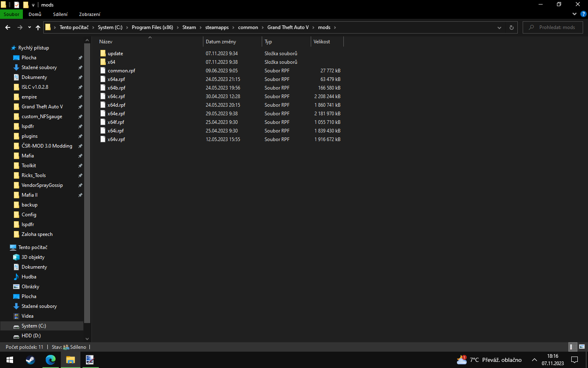
Task: Navigate to Program Files (x86) breadcrumb
Action: click(152, 27)
